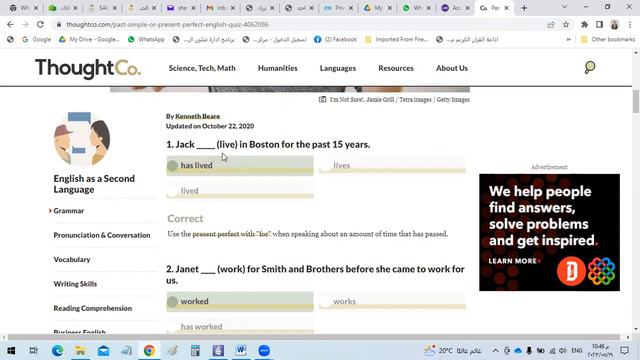The image size is (640, 360).
Task: Click the horizontal page scrollbar
Action: point(316,337)
